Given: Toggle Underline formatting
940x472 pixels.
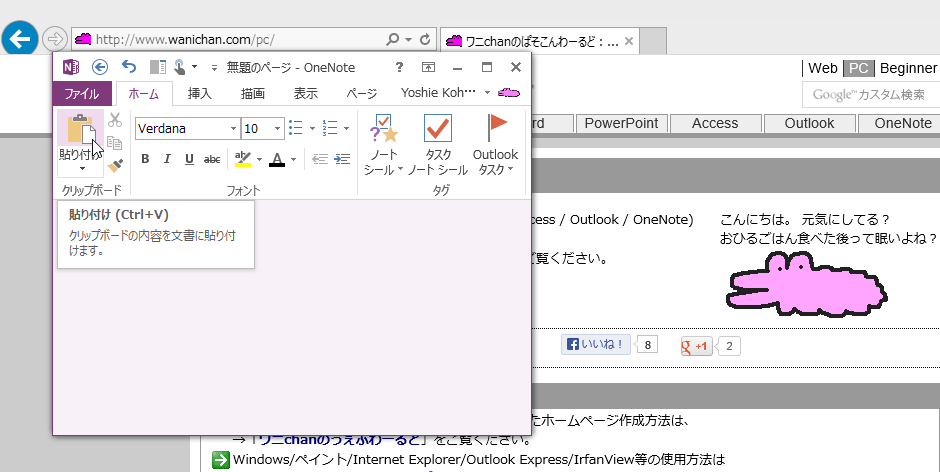Looking at the screenshot, I should (189, 159).
